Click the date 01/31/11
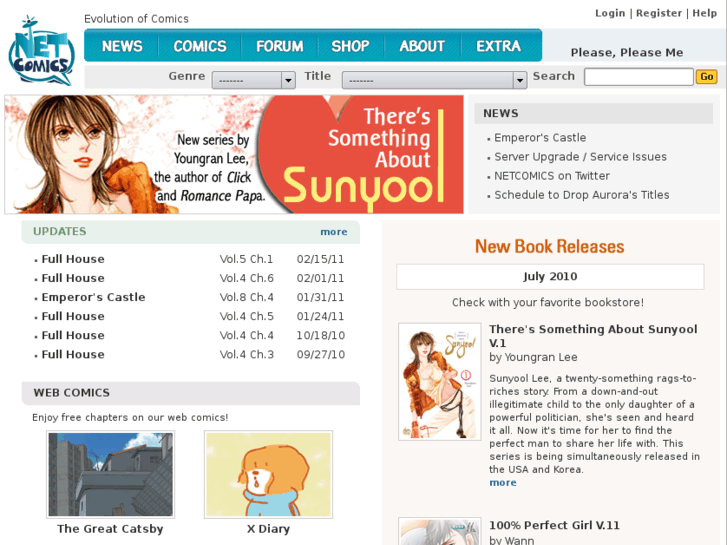The image size is (727, 545). pos(320,297)
